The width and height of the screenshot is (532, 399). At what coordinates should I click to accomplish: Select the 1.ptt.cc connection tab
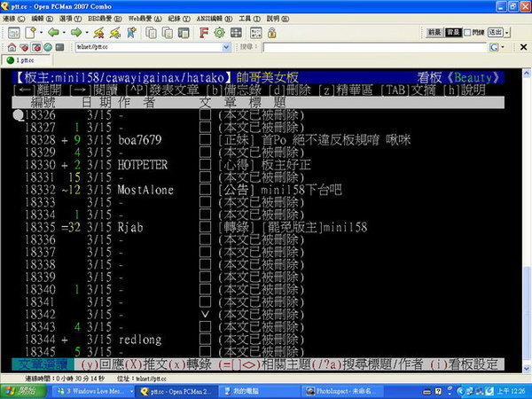click(x=26, y=60)
